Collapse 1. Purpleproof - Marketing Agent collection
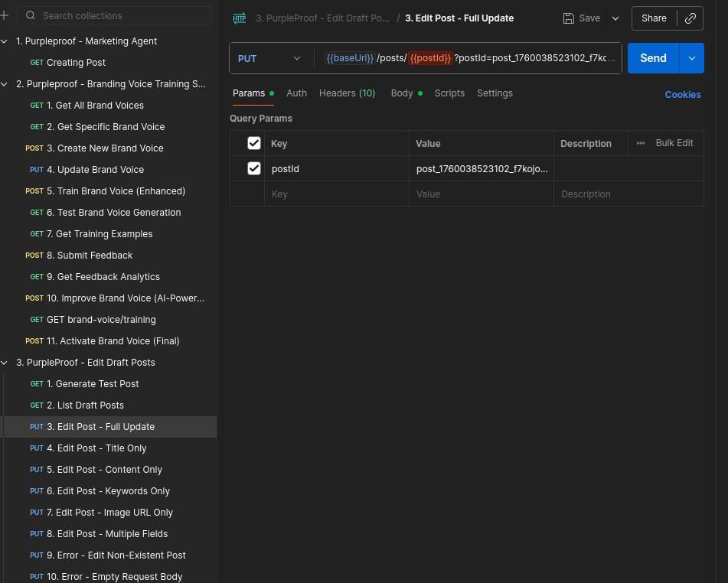Image resolution: width=728 pixels, height=583 pixels. tap(4, 41)
